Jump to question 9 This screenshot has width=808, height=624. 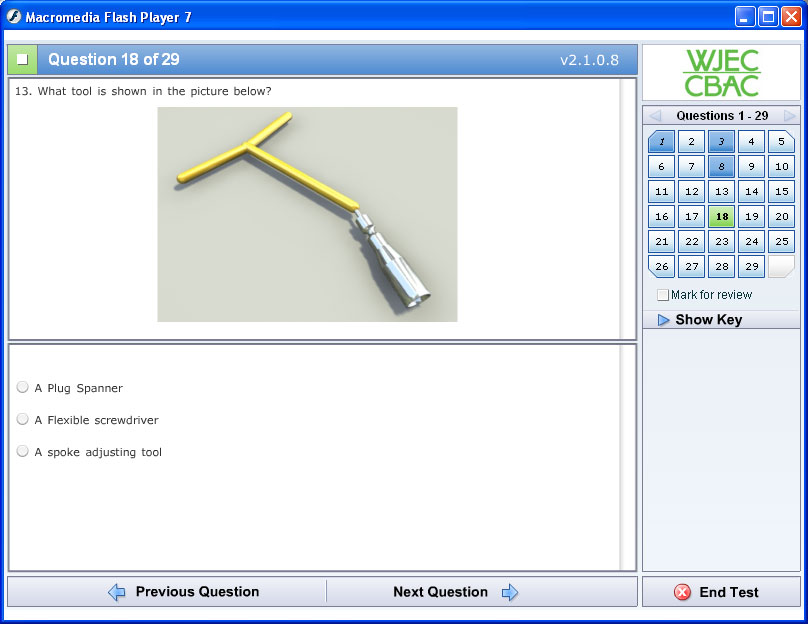pos(751,166)
